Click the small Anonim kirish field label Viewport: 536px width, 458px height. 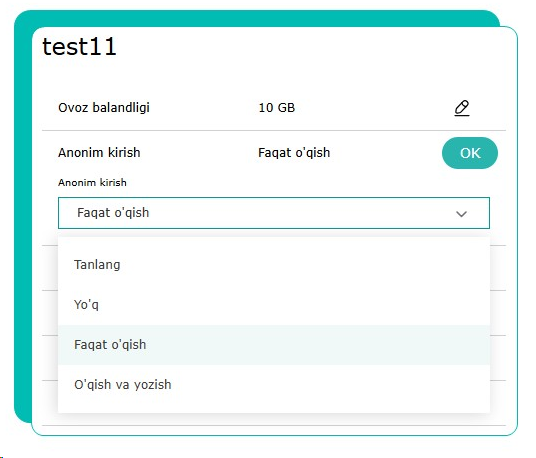92,183
